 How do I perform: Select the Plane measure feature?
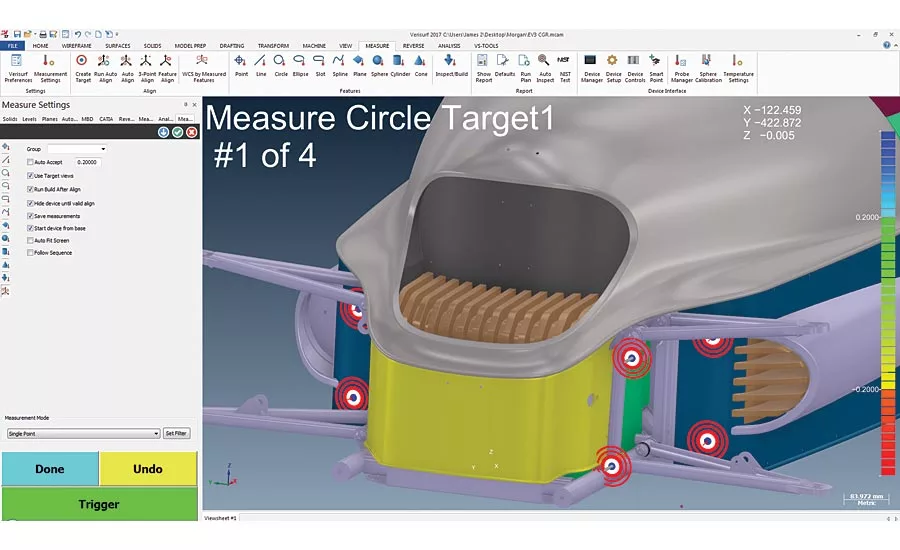tap(359, 66)
